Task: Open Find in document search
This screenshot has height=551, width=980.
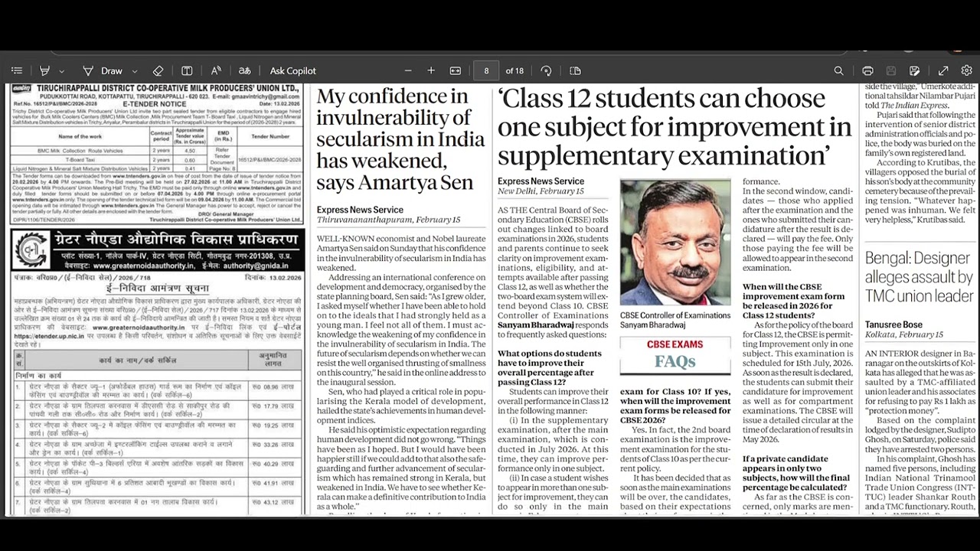Action: (x=839, y=70)
